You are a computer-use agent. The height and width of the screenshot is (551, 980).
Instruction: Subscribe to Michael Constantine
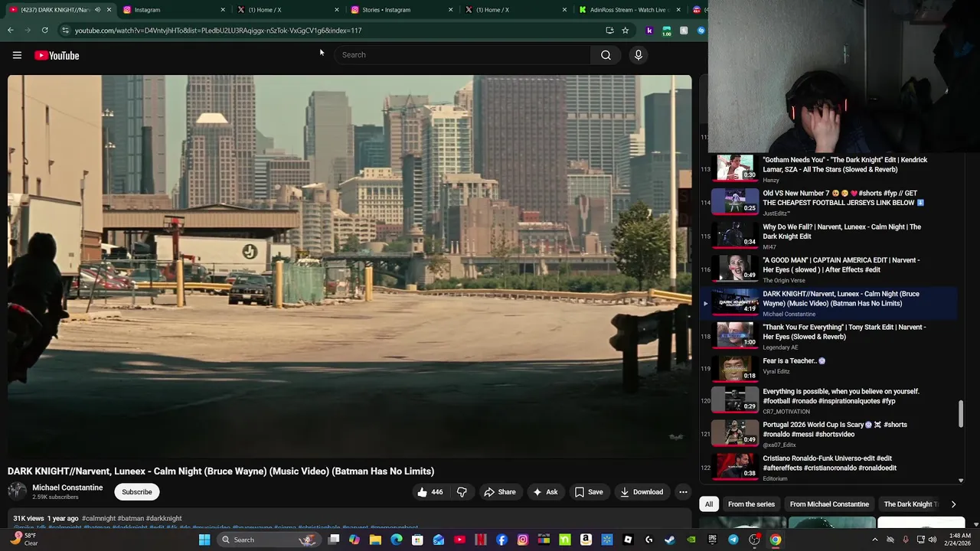click(137, 492)
